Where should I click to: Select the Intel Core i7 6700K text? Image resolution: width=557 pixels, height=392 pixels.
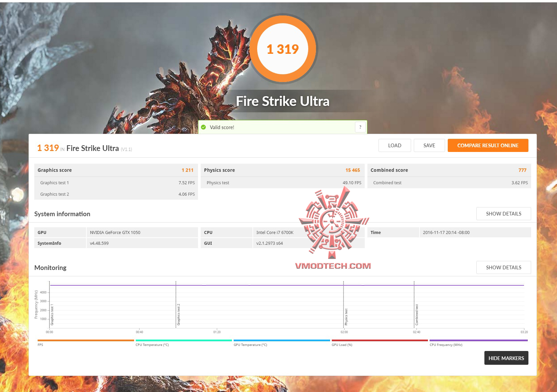tap(275, 233)
